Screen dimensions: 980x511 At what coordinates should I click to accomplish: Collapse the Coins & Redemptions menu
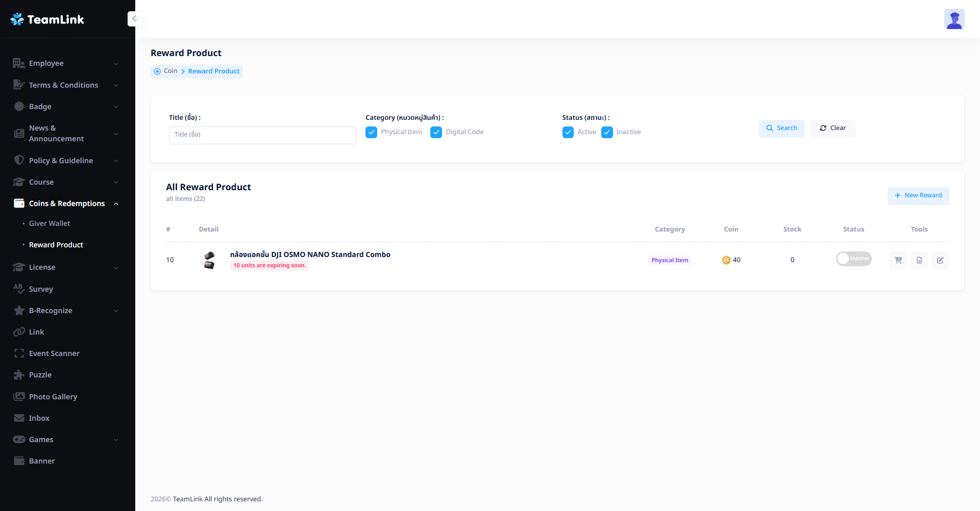(66, 203)
